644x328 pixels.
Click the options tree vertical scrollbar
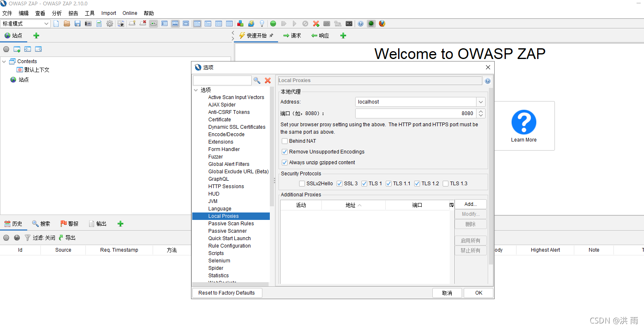click(272, 146)
